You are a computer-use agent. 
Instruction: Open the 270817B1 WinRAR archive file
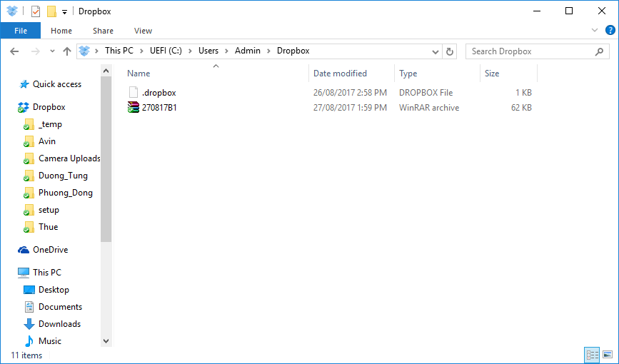[x=158, y=108]
